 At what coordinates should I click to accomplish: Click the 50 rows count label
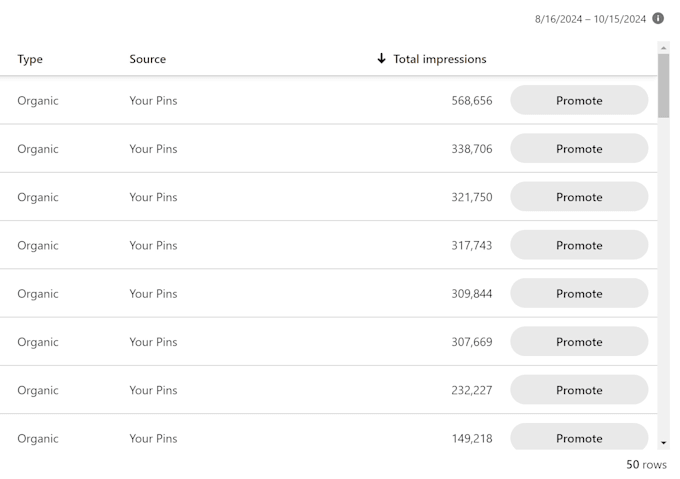coord(646,464)
